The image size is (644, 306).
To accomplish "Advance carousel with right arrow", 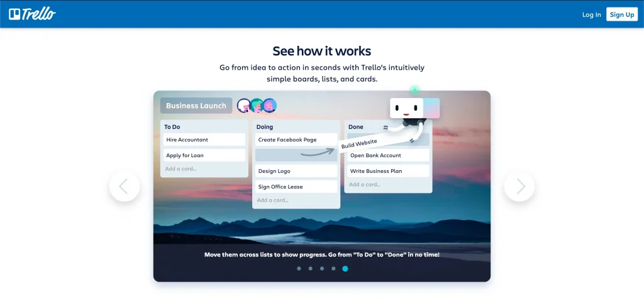I will point(519,186).
